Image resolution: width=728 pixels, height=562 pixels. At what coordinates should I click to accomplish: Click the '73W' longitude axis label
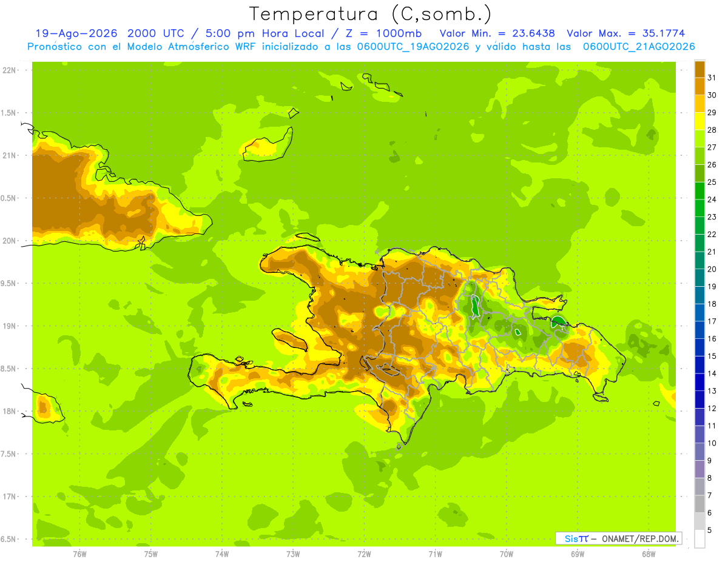click(x=293, y=554)
